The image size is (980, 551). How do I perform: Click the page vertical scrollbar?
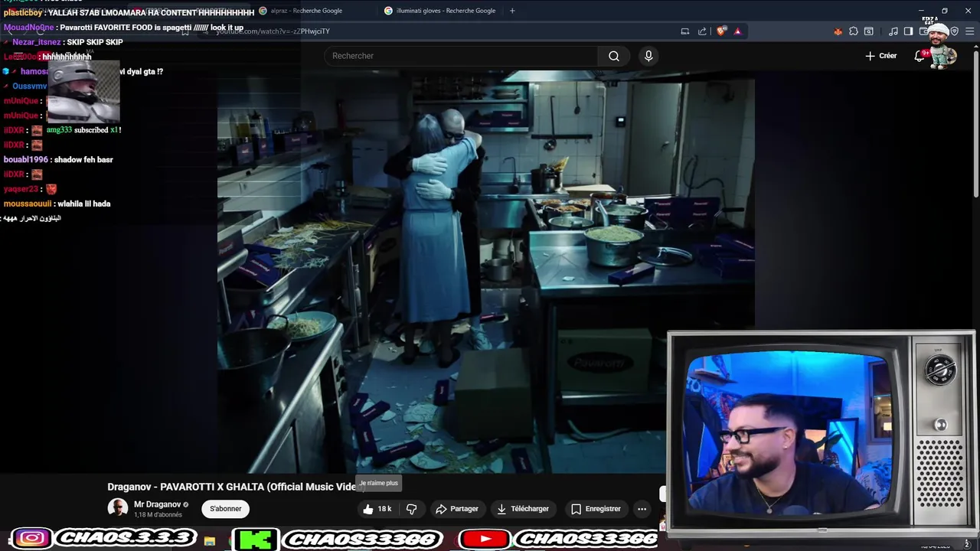[975, 122]
